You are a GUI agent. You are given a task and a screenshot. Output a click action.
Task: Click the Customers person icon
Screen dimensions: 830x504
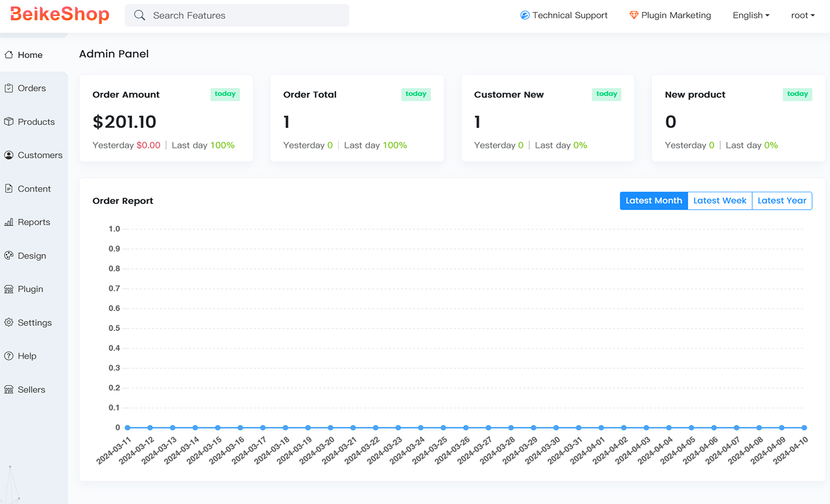click(9, 155)
